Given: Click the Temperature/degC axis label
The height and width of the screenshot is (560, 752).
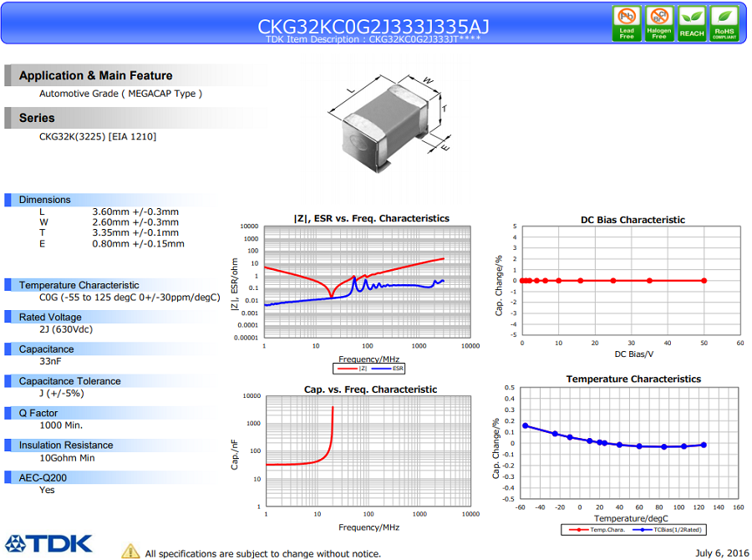Looking at the screenshot, I should 631,519.
